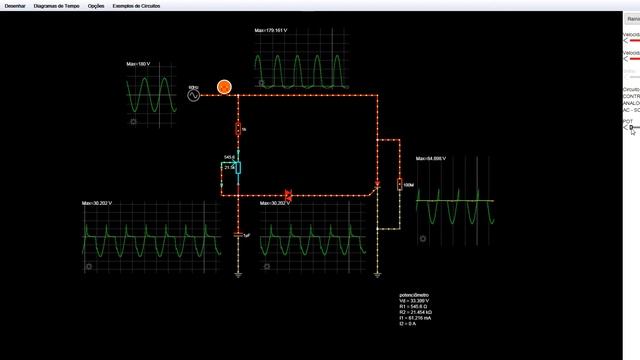Open settings gear of Max=64.898 V scope
Viewport: 640px width, 360px height.
point(423,239)
